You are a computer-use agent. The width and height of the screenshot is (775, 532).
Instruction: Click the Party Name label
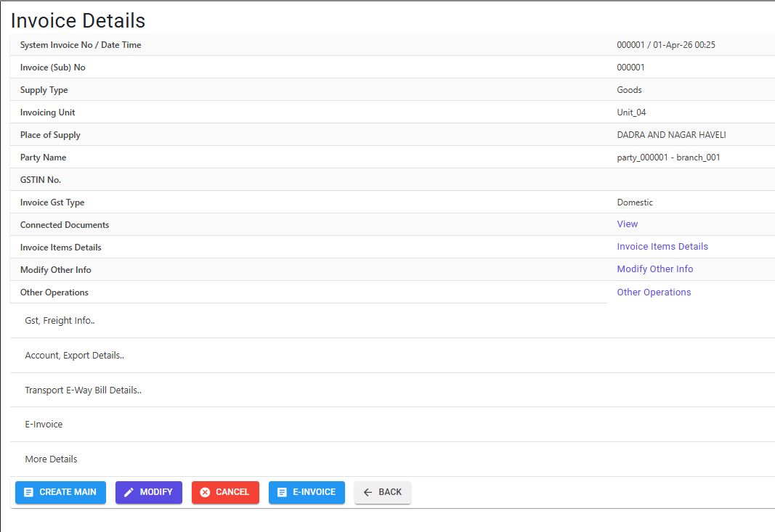point(43,157)
